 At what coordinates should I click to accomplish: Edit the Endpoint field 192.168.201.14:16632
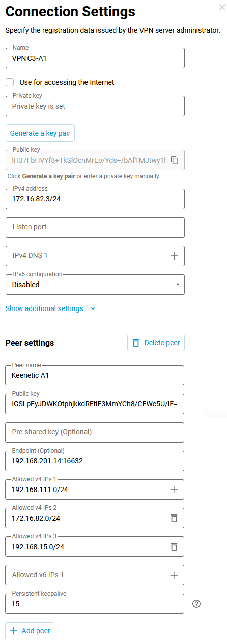coord(95,461)
